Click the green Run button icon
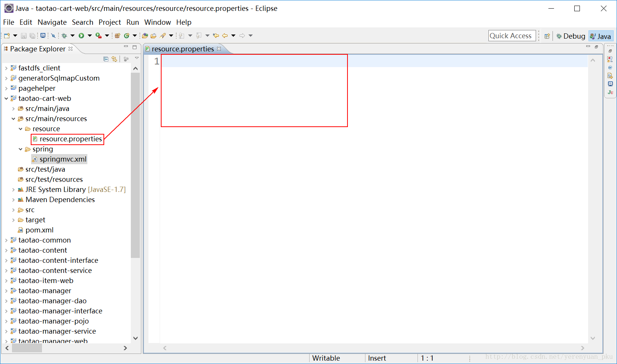Image resolution: width=617 pixels, height=364 pixels. (x=81, y=36)
